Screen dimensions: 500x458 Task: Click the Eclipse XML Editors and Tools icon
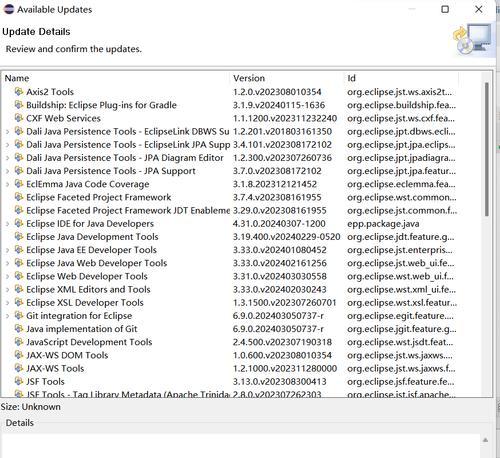(19, 289)
